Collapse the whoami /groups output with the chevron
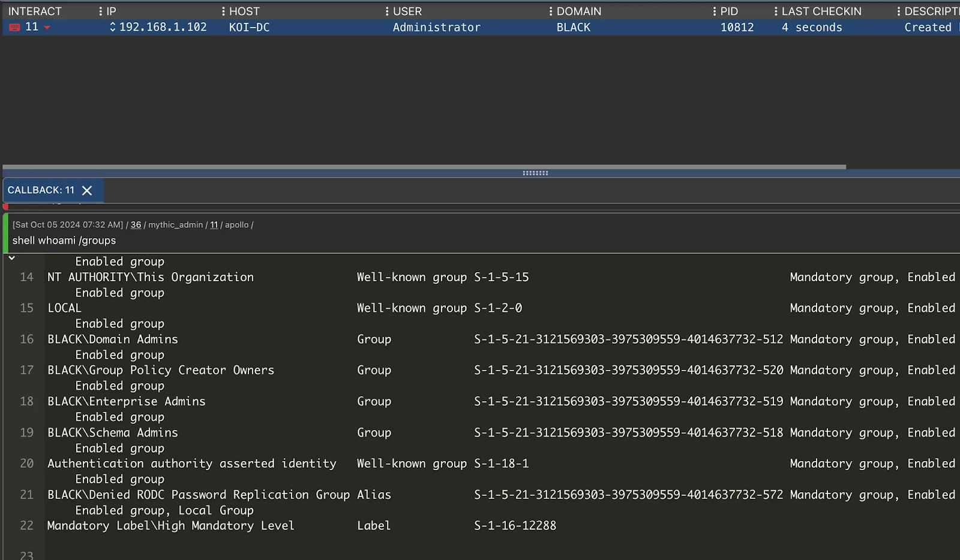 click(x=11, y=258)
